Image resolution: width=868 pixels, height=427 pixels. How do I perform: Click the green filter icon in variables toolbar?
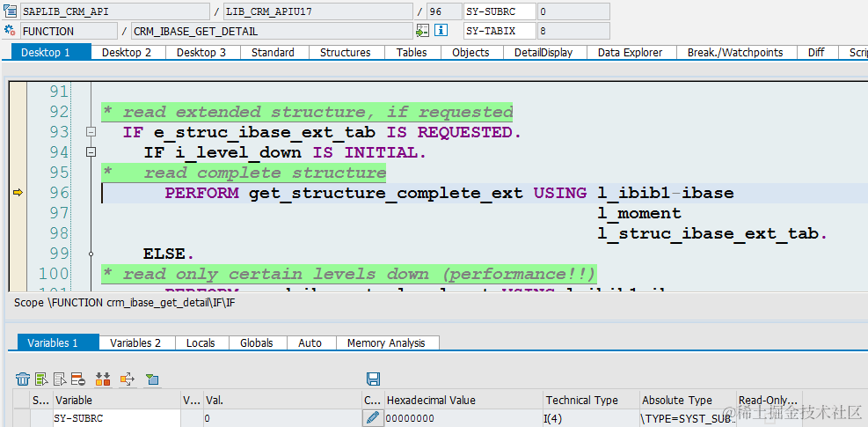(152, 379)
